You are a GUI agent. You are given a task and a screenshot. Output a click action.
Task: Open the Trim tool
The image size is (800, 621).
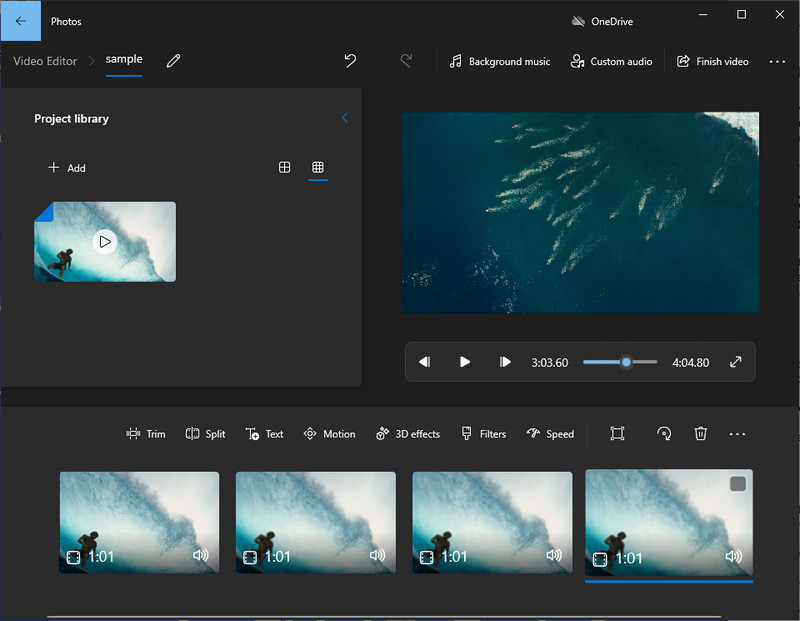click(146, 434)
